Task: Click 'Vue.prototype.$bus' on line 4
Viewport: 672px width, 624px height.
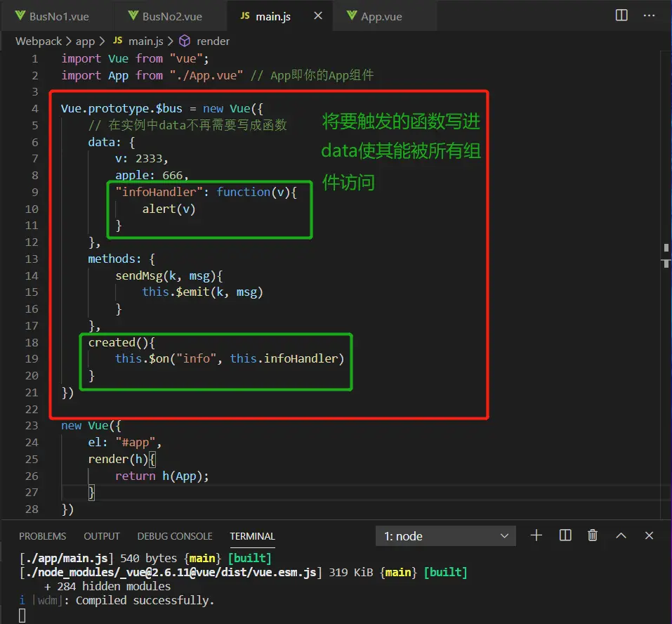Action: pyautogui.click(x=121, y=108)
